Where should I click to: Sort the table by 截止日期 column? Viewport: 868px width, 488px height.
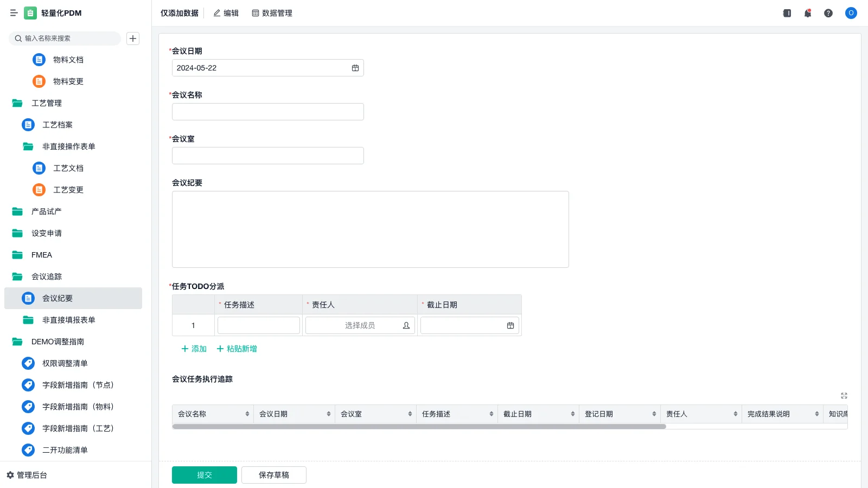point(573,414)
